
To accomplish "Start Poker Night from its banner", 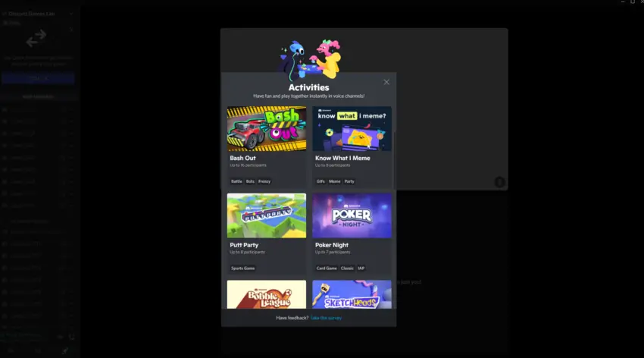I will [352, 215].
